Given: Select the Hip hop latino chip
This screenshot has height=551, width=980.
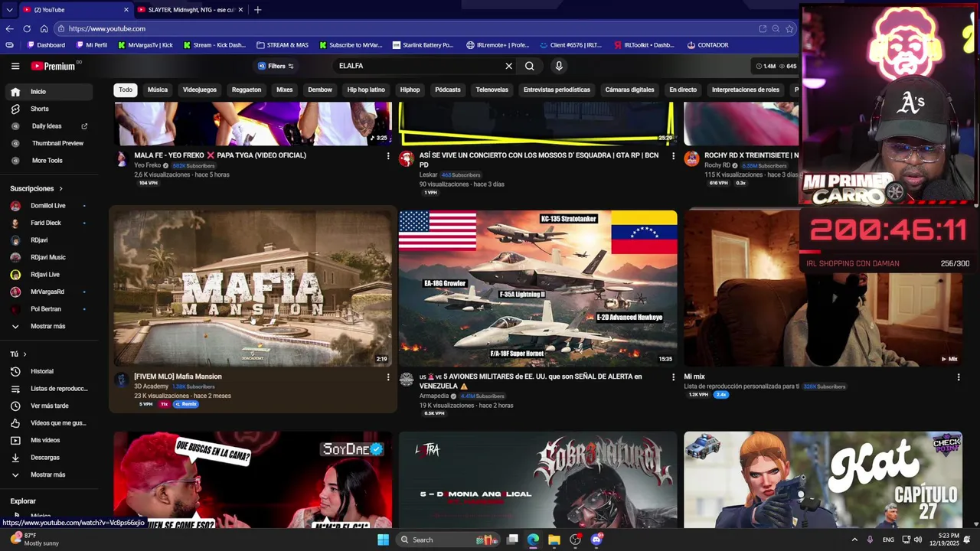Looking at the screenshot, I should pyautogui.click(x=366, y=90).
